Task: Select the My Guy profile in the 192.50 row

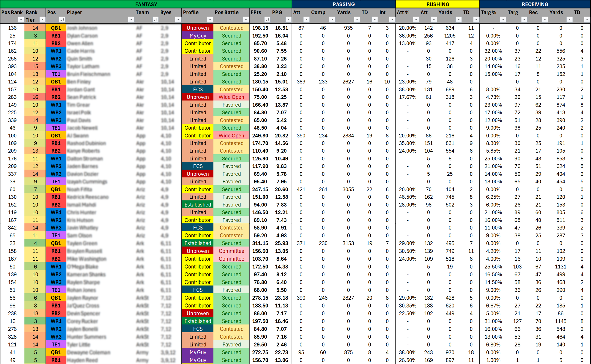Action: pos(198,36)
